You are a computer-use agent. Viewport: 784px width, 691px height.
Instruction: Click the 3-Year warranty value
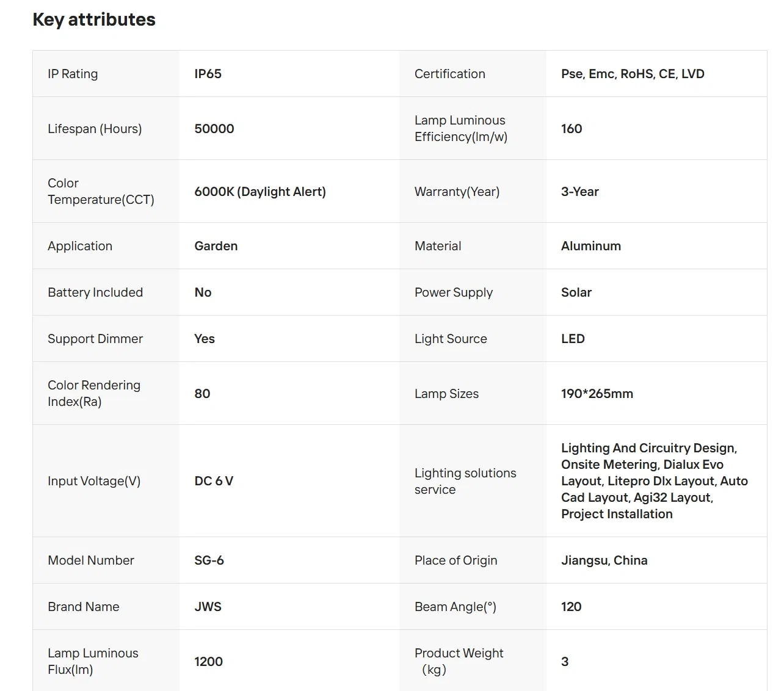coord(580,192)
